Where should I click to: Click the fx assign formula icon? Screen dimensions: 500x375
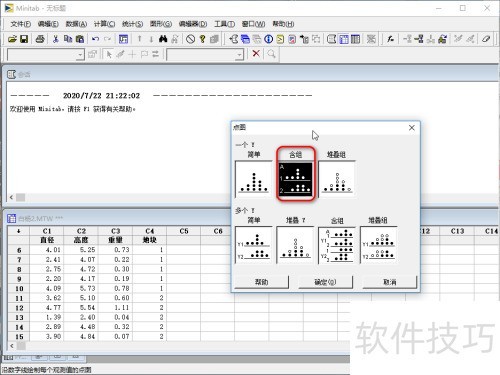click(390, 39)
